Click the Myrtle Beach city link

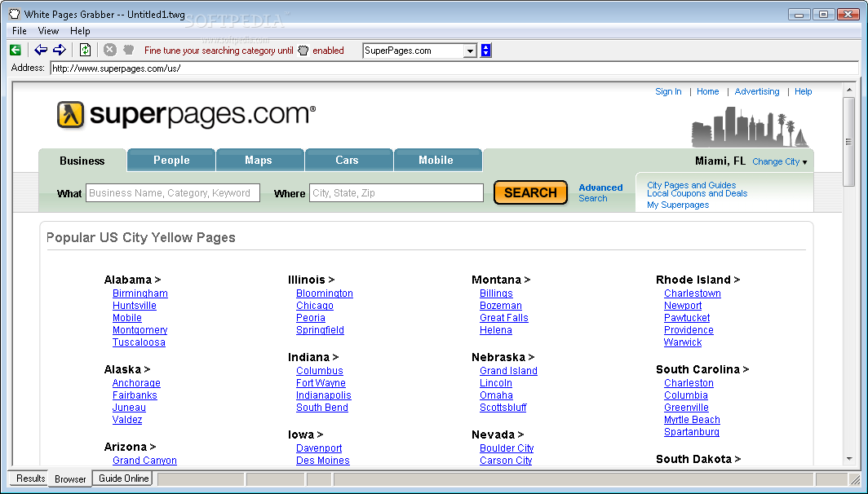tap(692, 419)
